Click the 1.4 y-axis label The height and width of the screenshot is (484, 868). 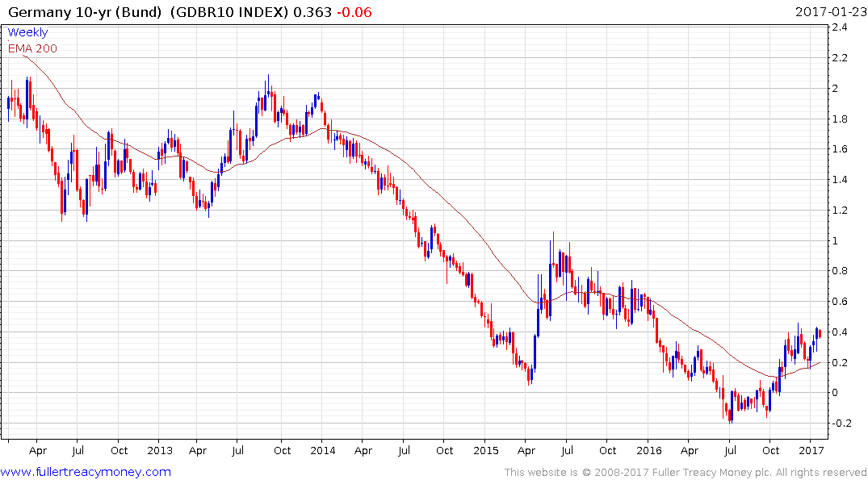(839, 179)
